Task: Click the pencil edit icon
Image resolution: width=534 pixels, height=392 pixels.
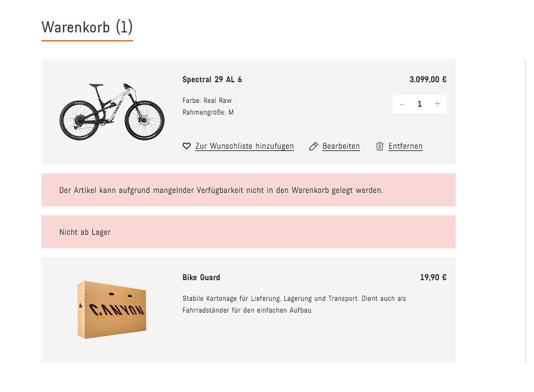Action: click(x=313, y=147)
